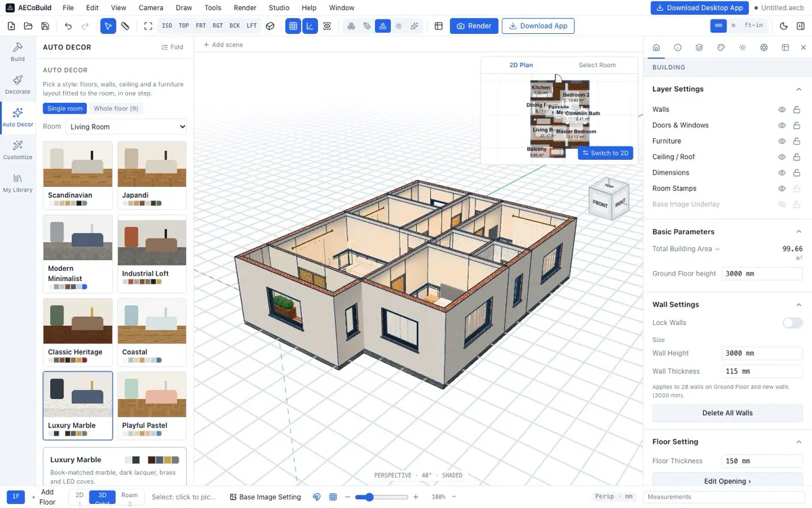
Task: Open the Customize sidebar section
Action: [18, 150]
